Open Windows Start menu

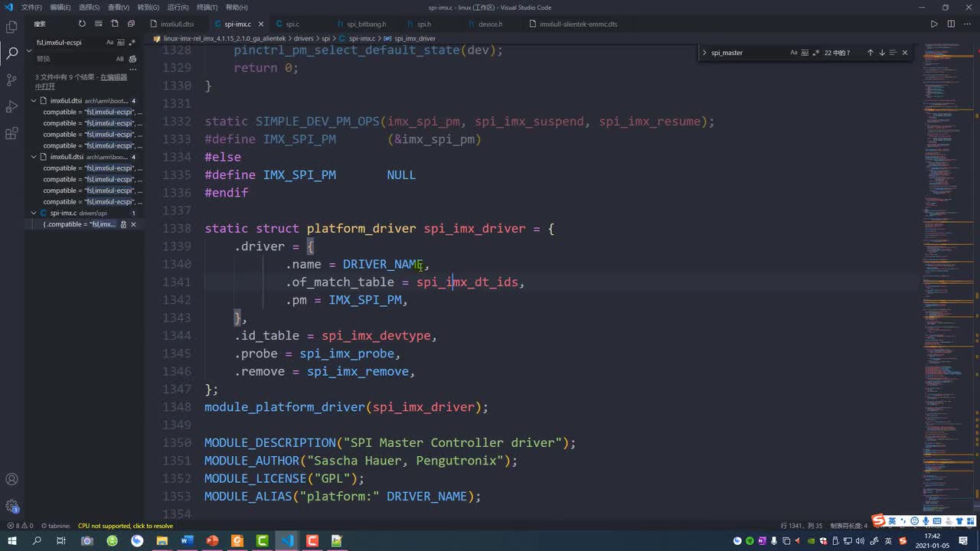pos(11,541)
